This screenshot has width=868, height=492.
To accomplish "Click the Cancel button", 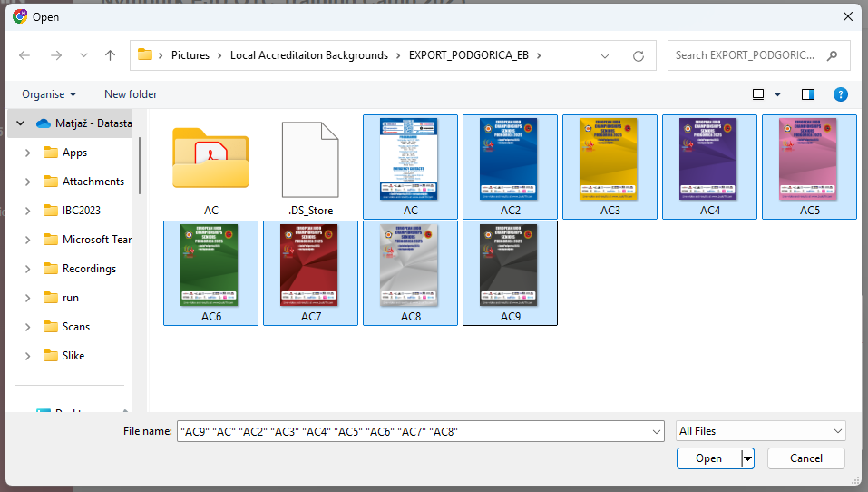I will click(x=805, y=458).
